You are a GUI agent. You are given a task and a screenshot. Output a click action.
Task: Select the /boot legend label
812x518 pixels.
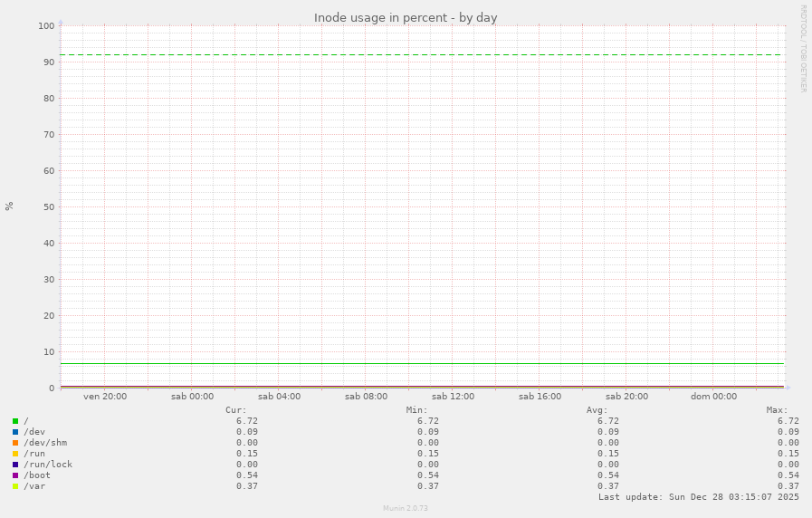pyautogui.click(x=37, y=475)
